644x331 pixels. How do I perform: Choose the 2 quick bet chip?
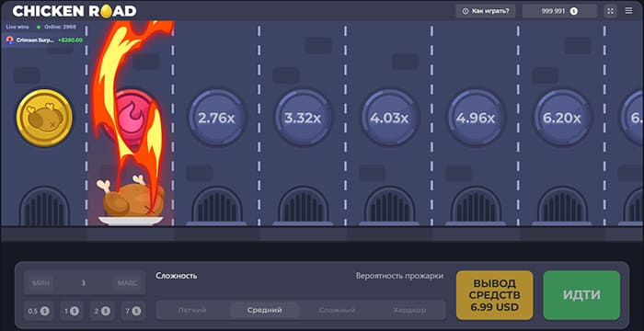(x=102, y=311)
